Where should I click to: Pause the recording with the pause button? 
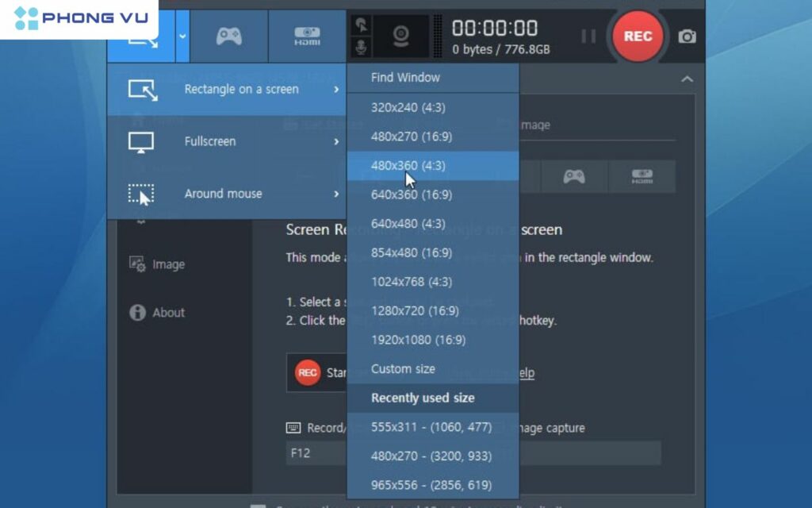pos(588,37)
